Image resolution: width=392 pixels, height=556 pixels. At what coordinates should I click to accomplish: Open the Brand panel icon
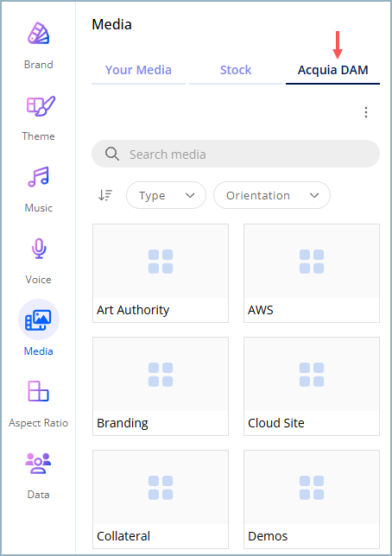pos(38,34)
